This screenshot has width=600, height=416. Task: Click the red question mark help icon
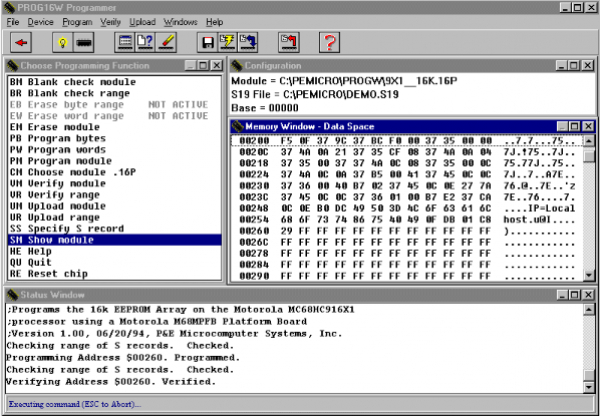tap(331, 43)
